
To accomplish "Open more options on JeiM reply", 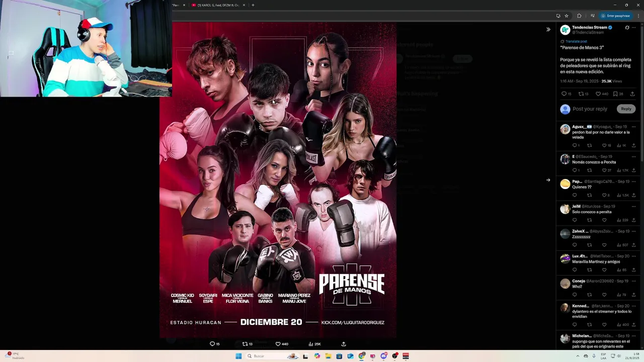I will (633, 206).
